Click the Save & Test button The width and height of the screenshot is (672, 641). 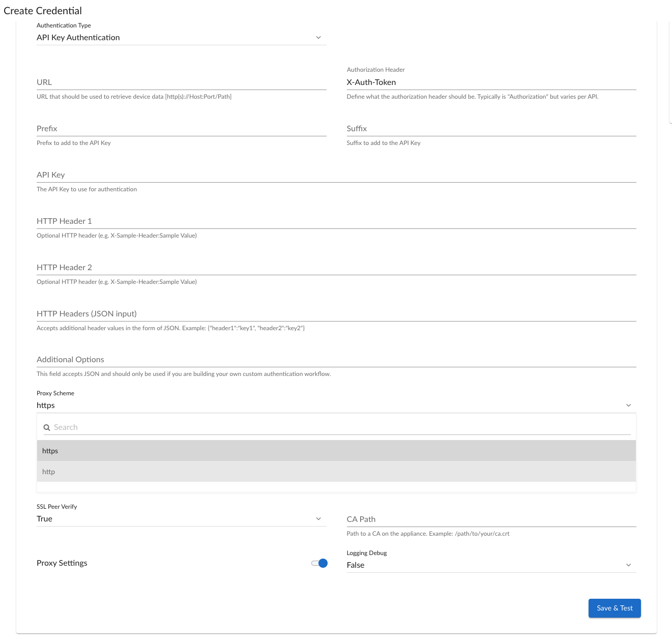point(614,608)
